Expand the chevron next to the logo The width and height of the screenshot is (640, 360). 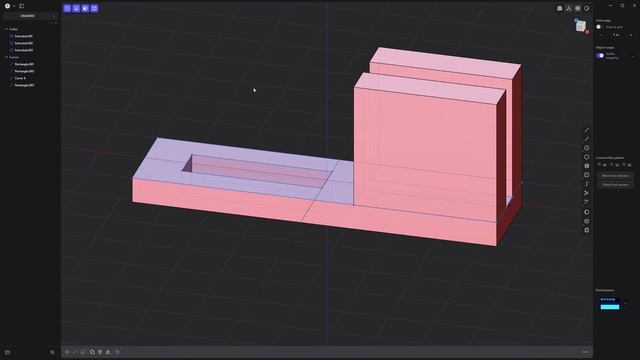14,6
